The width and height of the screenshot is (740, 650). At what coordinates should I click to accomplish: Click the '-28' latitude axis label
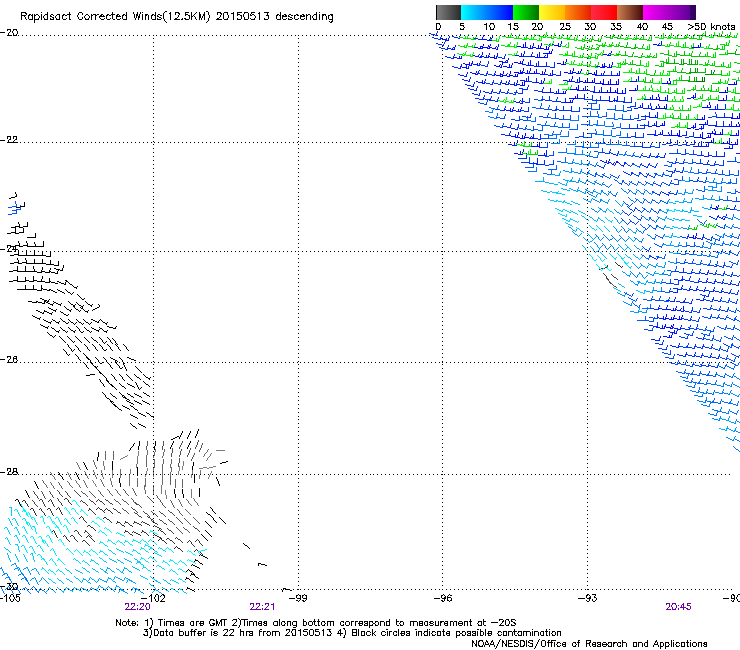pos(9,472)
